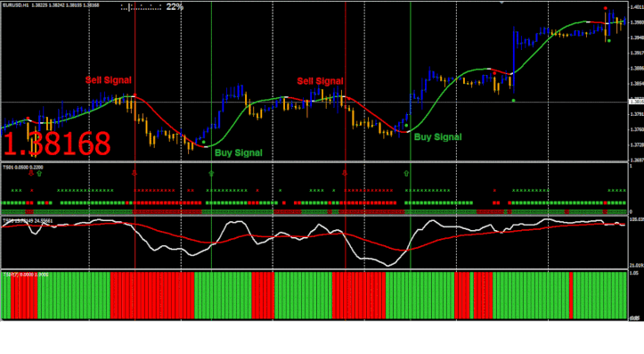Select the first Sell Signal text label
Screen dimensions: 644x354
[x=109, y=80]
